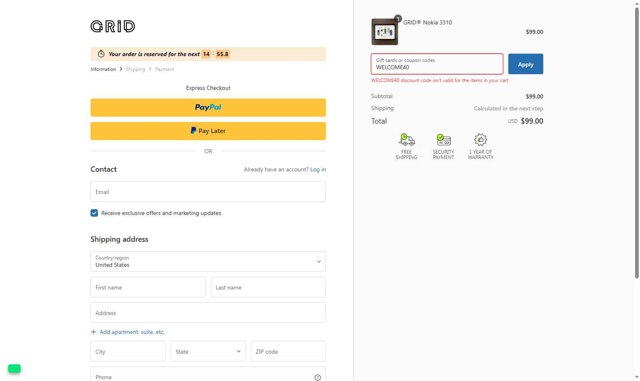Click the security payment card icon
The width and height of the screenshot is (640, 381).
click(443, 140)
